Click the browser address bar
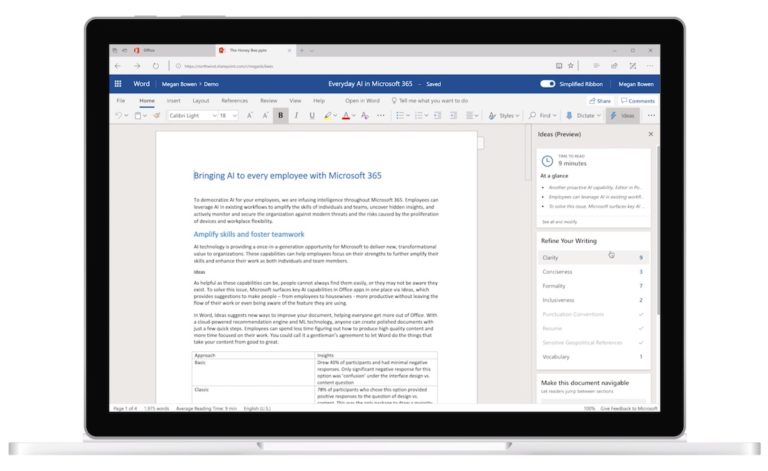This screenshot has width=768, height=471. coord(362,66)
